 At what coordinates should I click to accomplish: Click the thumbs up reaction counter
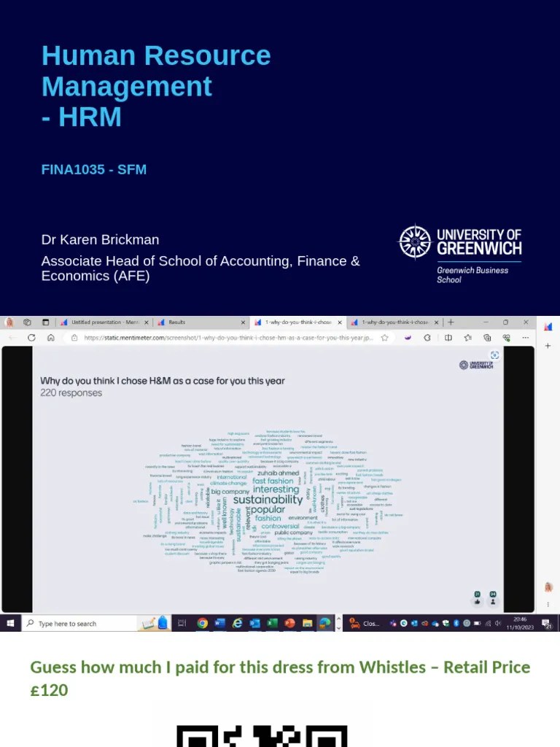click(477, 598)
